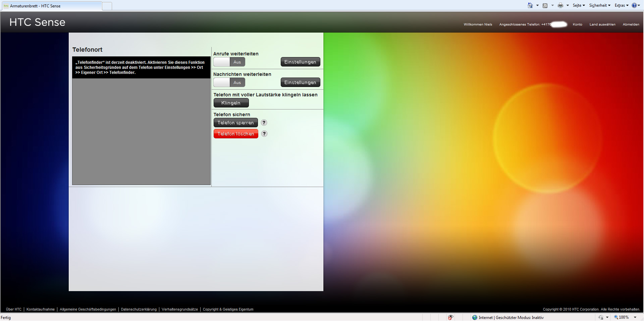644x321 pixels.
Task: Expand the Print dropdown arrow
Action: click(x=568, y=5)
